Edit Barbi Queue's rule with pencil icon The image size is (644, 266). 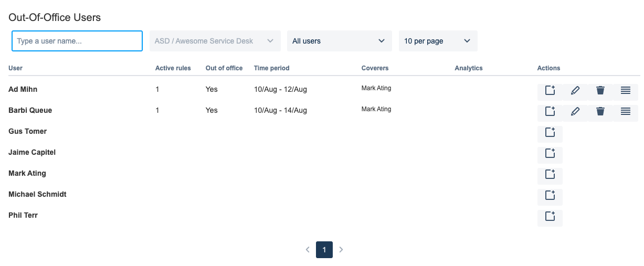(x=575, y=111)
